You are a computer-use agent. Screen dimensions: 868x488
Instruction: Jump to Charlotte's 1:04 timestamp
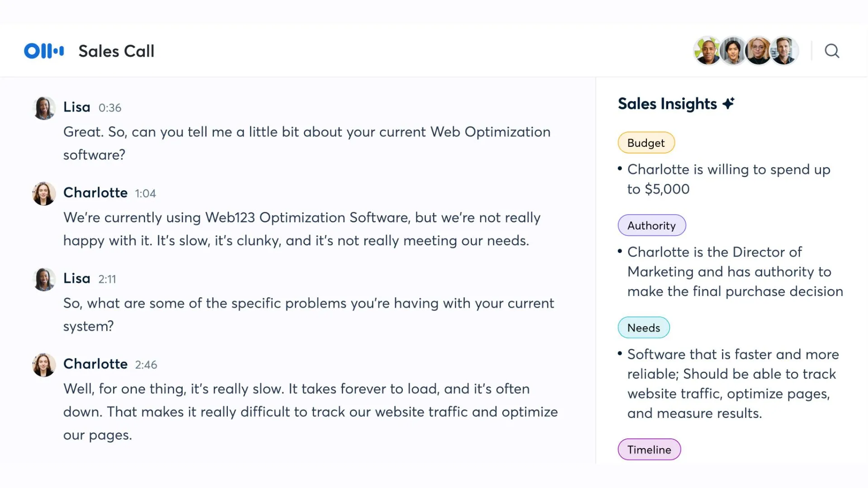(x=145, y=193)
